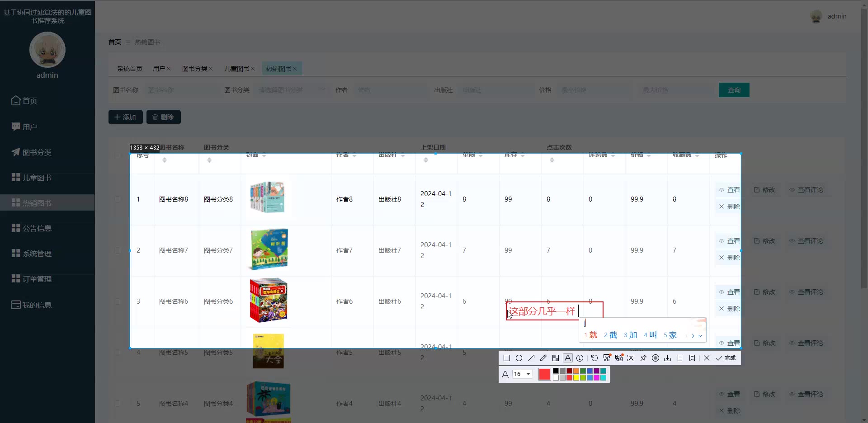Open the scissors long-capture tool
Viewport: 868px width, 423px height.
pos(607,358)
